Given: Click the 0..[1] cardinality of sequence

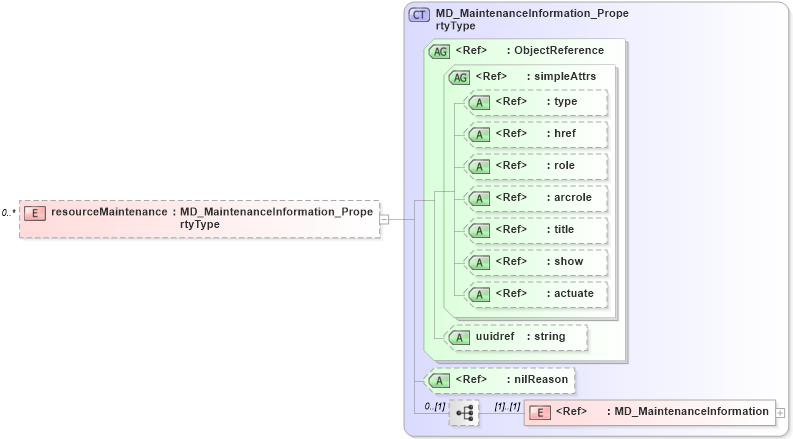Looking at the screenshot, I should (x=435, y=406).
